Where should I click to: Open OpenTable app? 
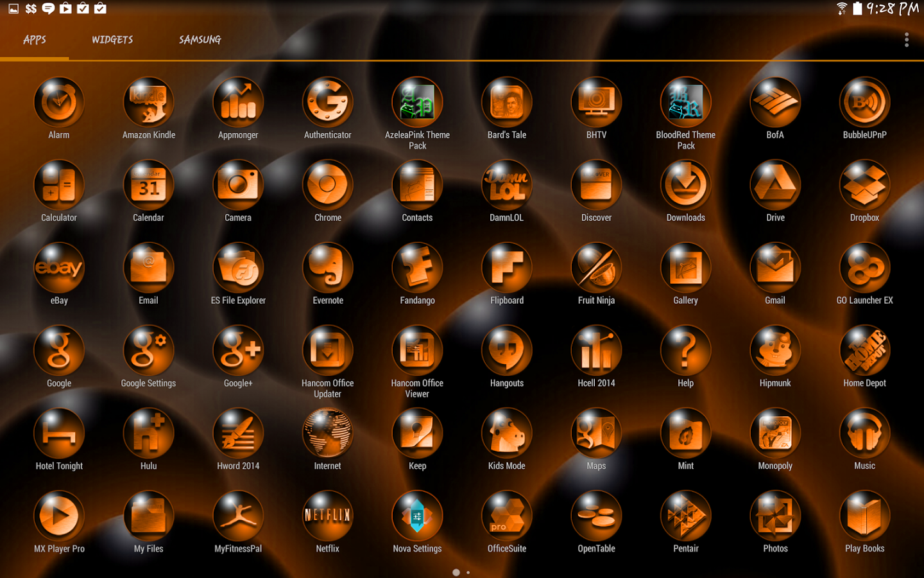pos(597,516)
